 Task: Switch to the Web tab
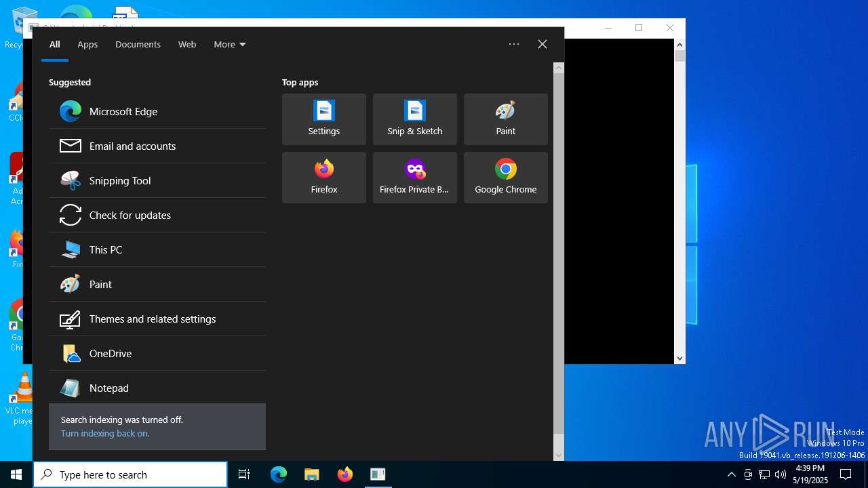pyautogui.click(x=187, y=44)
